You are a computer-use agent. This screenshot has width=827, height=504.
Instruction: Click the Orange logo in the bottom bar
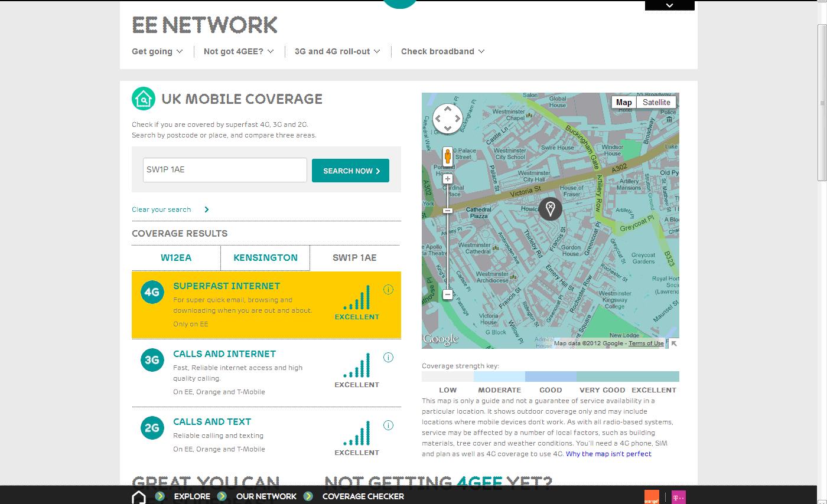pyautogui.click(x=652, y=496)
